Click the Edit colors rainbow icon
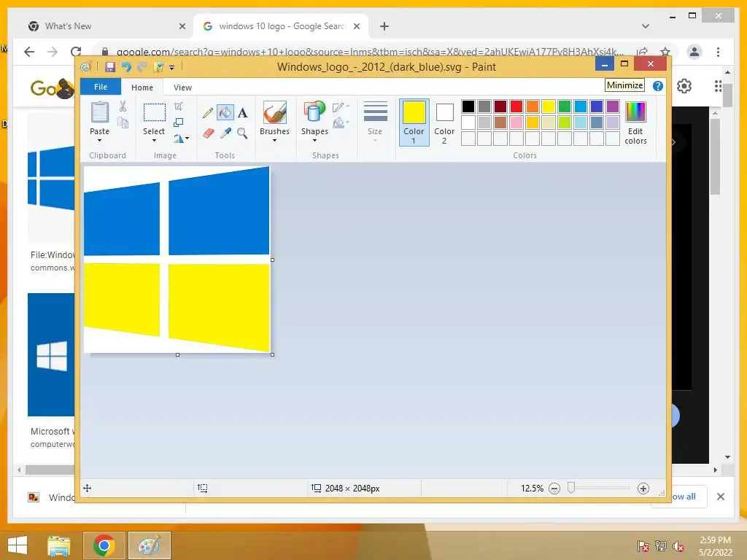The image size is (747, 560). (x=635, y=112)
